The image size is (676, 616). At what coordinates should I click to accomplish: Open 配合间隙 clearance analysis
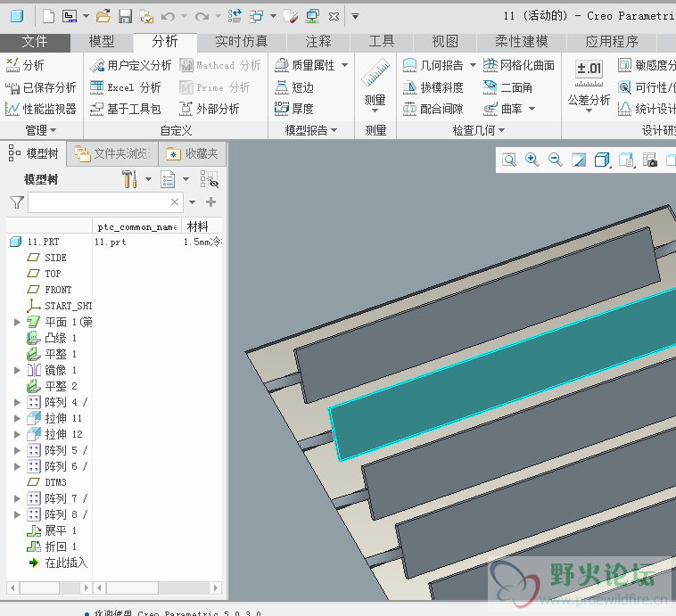(433, 109)
